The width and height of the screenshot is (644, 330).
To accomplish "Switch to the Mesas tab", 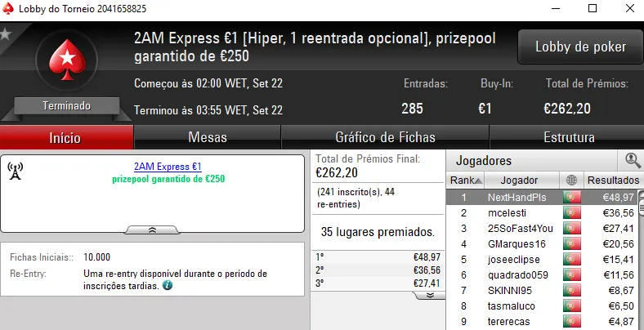I will [207, 137].
